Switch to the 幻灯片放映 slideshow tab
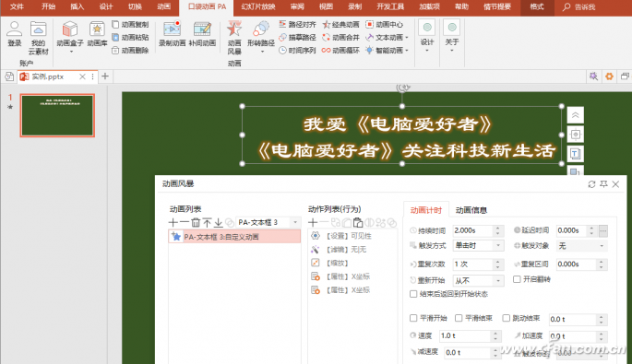This screenshot has width=632, height=364. [x=258, y=6]
